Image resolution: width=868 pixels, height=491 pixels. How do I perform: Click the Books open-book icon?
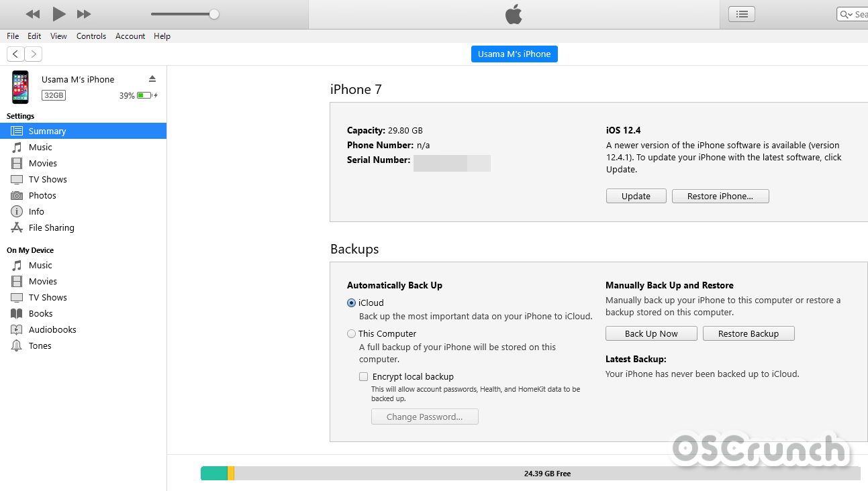(17, 313)
